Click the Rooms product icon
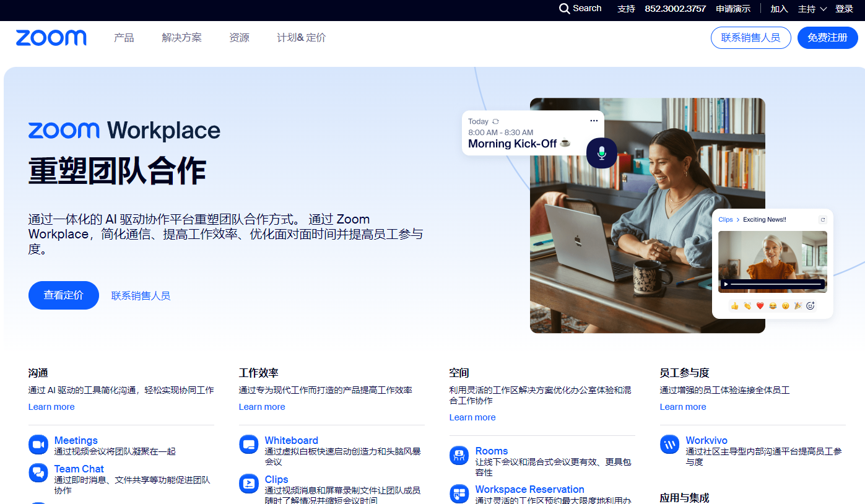 (x=459, y=455)
